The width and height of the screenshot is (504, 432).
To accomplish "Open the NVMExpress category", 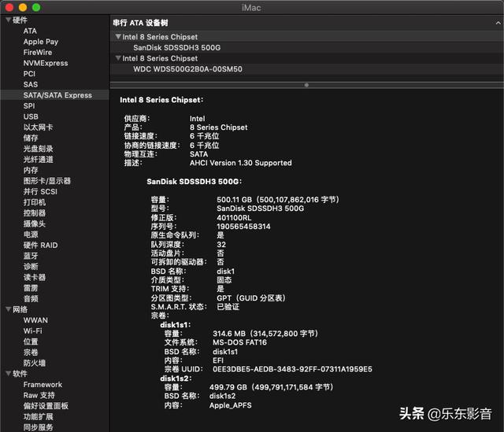I will click(46, 63).
